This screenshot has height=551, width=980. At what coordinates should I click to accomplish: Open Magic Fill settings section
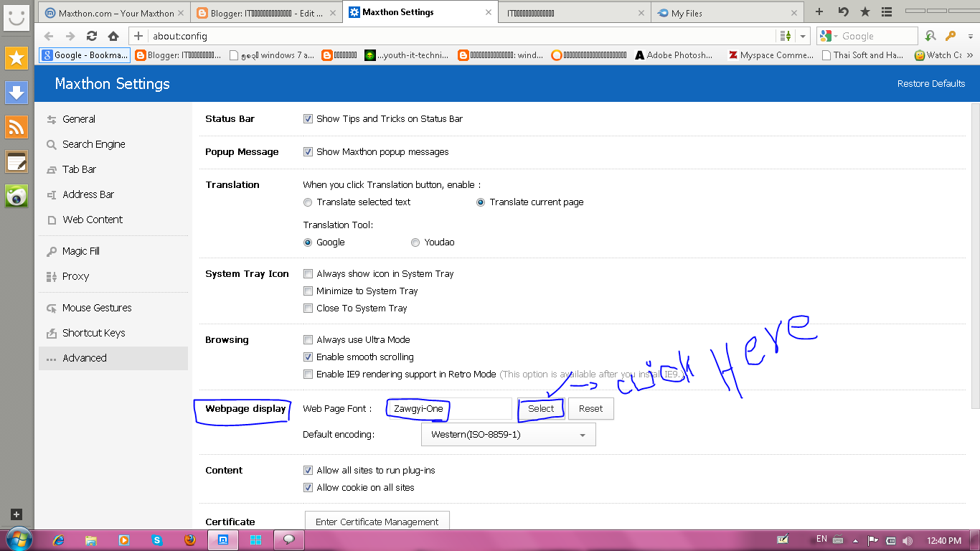tap(113, 251)
